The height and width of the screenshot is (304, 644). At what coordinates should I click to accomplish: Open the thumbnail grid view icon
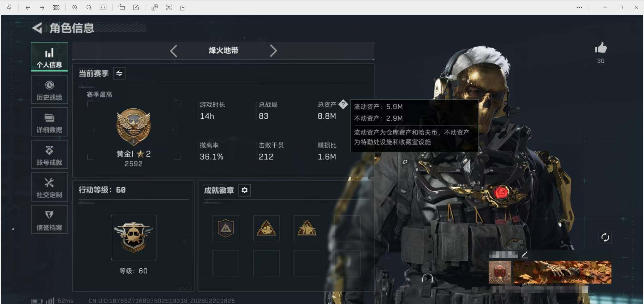[56, 7]
